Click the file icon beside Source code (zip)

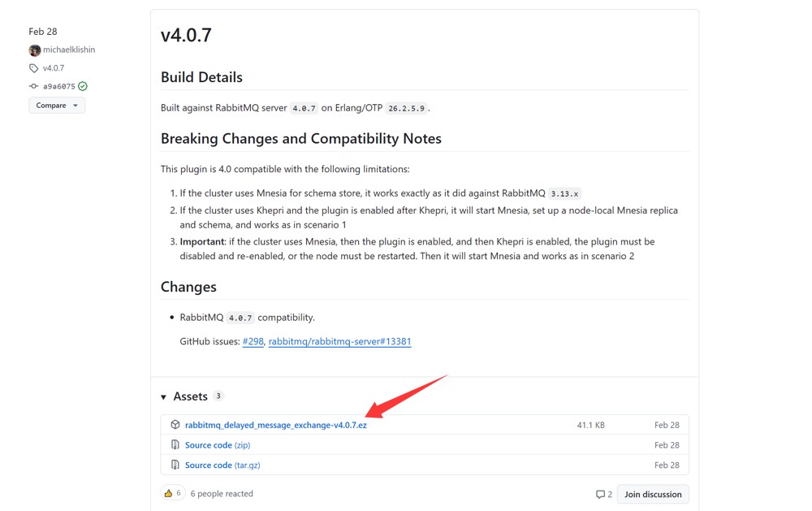click(175, 444)
